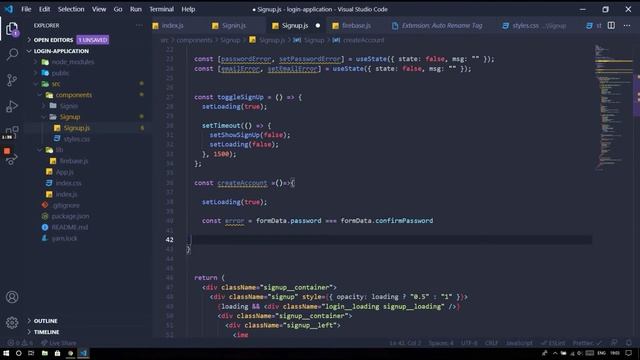
Task: Open Windows search from taskbar
Action: click(18, 353)
